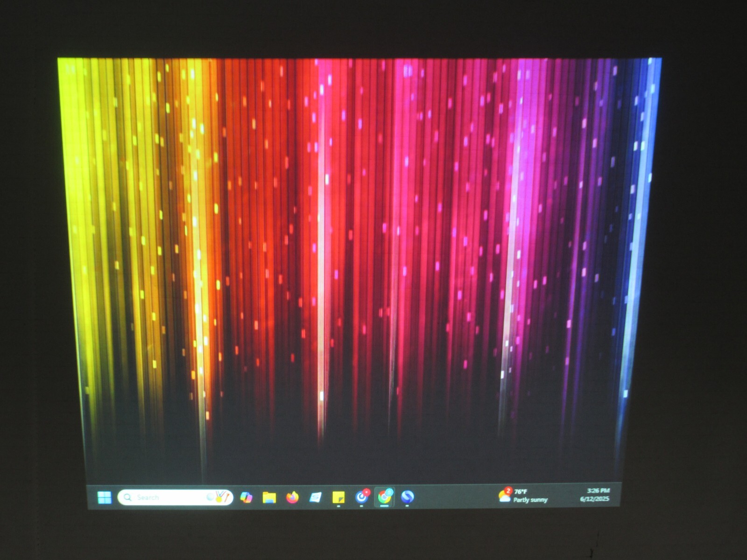
Task: Open the blue target app with red badge
Action: [x=362, y=497]
